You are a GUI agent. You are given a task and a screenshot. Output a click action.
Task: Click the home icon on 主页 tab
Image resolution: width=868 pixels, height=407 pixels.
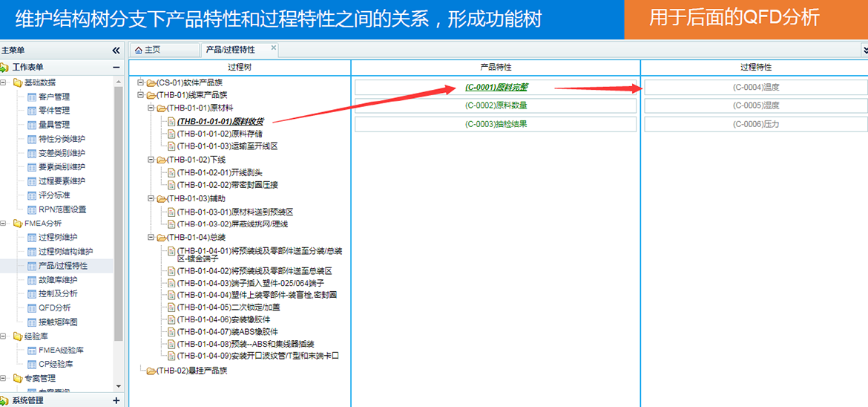pyautogui.click(x=138, y=50)
